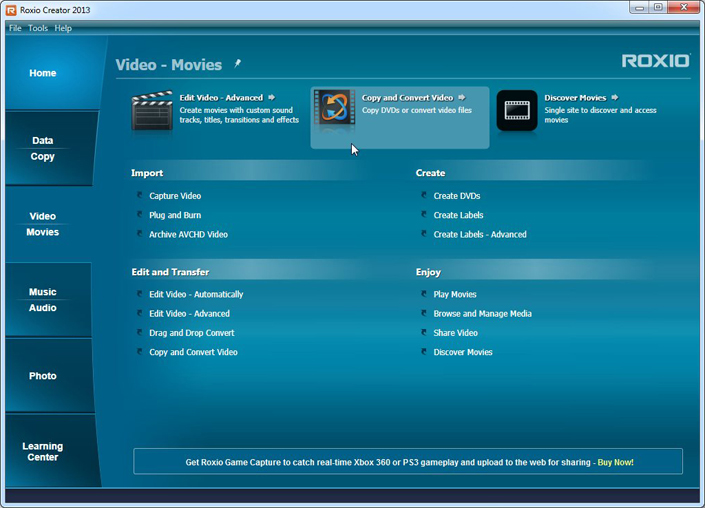The width and height of the screenshot is (705, 508).
Task: Click the Roxio Game Capture banner text
Action: pos(388,462)
